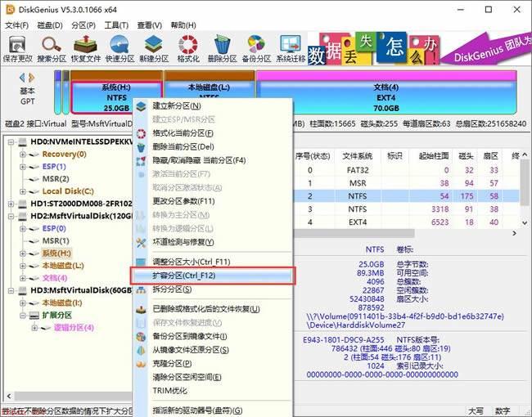
Task: Click the icon beside 隐藏/取消隐藏 当前分区
Action: (x=141, y=161)
